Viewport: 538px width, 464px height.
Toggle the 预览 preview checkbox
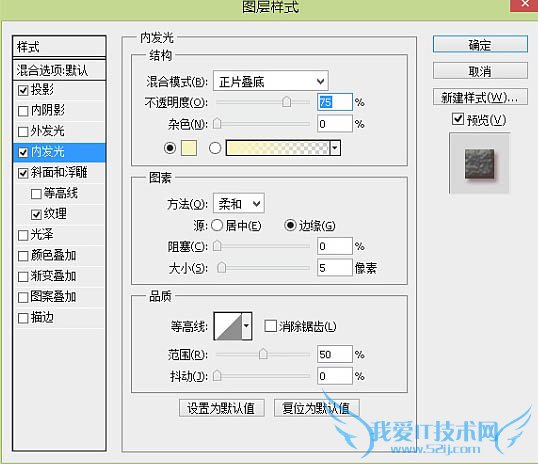pos(458,119)
